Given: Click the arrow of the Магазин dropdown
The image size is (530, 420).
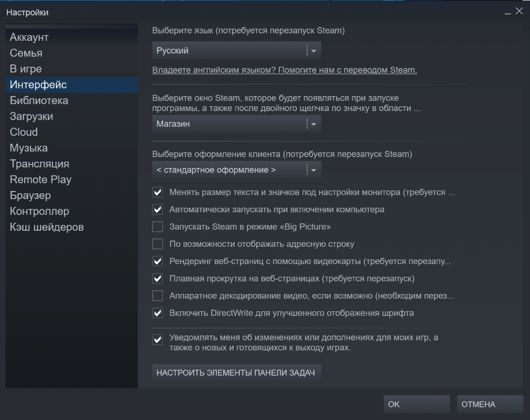Looking at the screenshot, I should (314, 124).
